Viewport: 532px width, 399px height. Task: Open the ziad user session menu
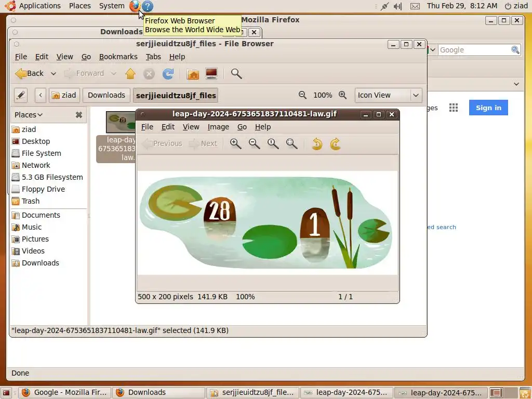click(516, 6)
